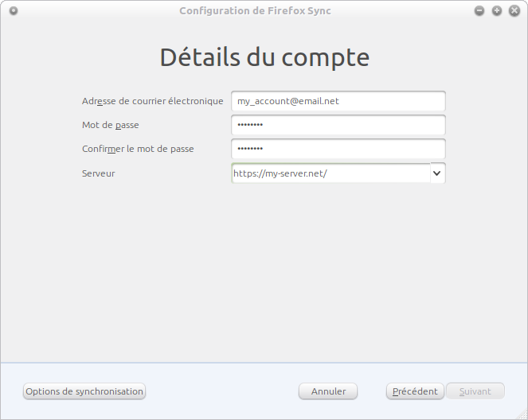528x420 pixels.
Task: Click the "Confirmer le mot de passe" label
Action: point(138,150)
